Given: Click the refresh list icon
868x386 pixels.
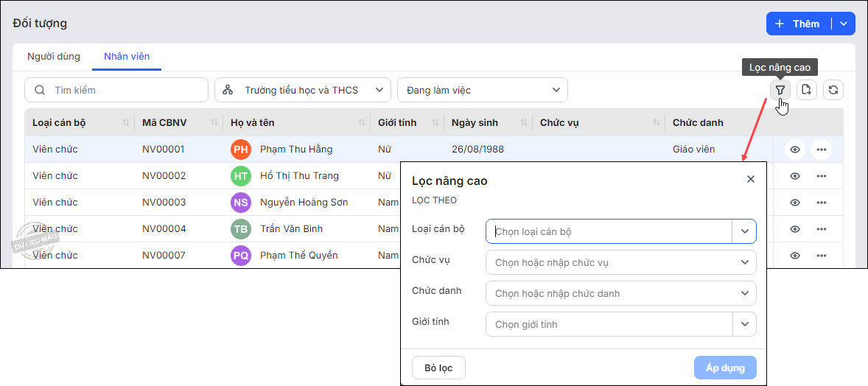Looking at the screenshot, I should pyautogui.click(x=833, y=91).
